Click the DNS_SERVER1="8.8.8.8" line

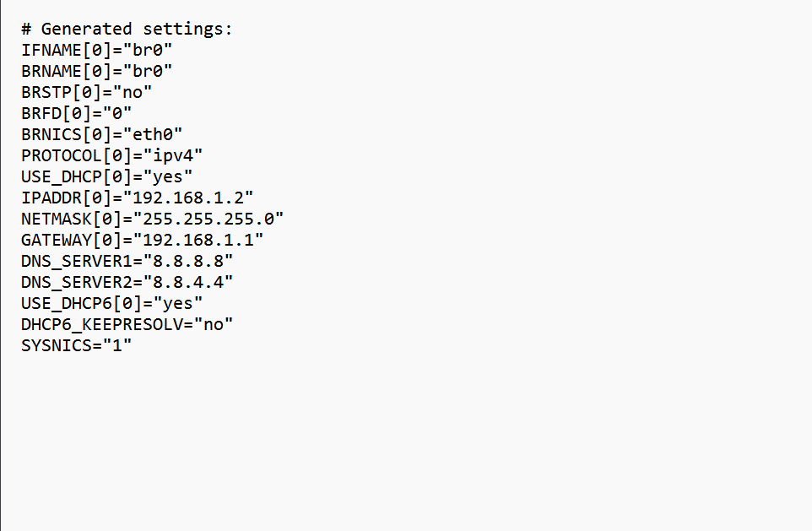pyautogui.click(x=127, y=262)
